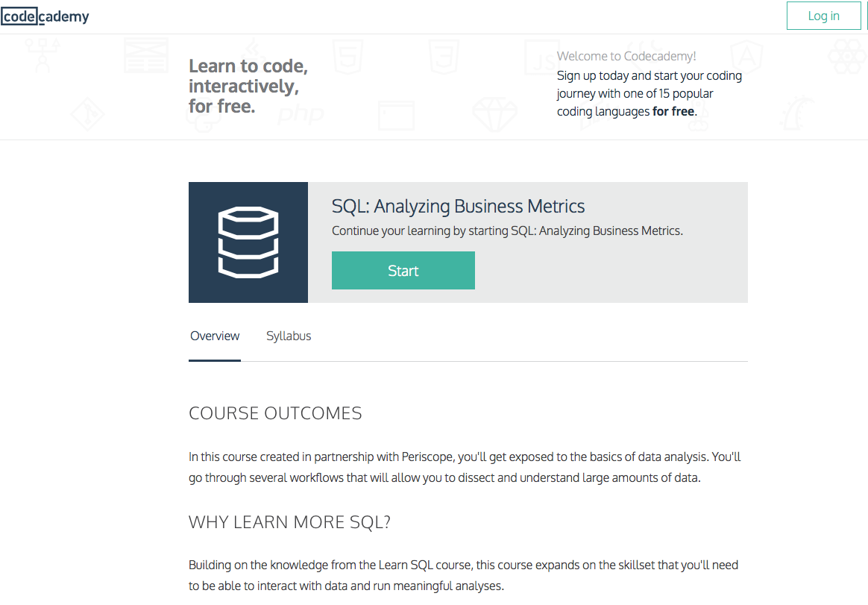The width and height of the screenshot is (868, 605).
Task: Click the faint JS square icon
Action: (541, 57)
